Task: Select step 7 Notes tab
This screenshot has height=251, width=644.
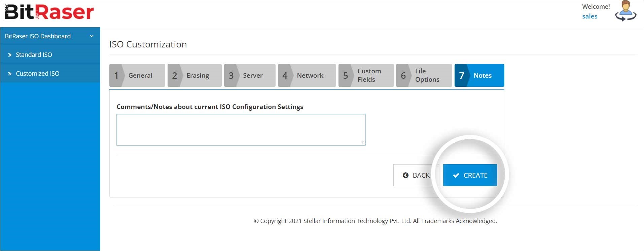Action: (x=479, y=75)
